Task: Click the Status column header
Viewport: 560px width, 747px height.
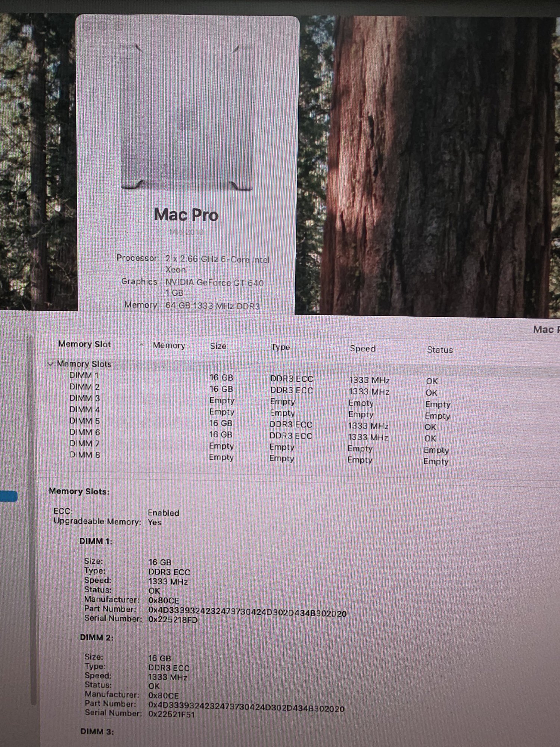Action: [x=439, y=350]
